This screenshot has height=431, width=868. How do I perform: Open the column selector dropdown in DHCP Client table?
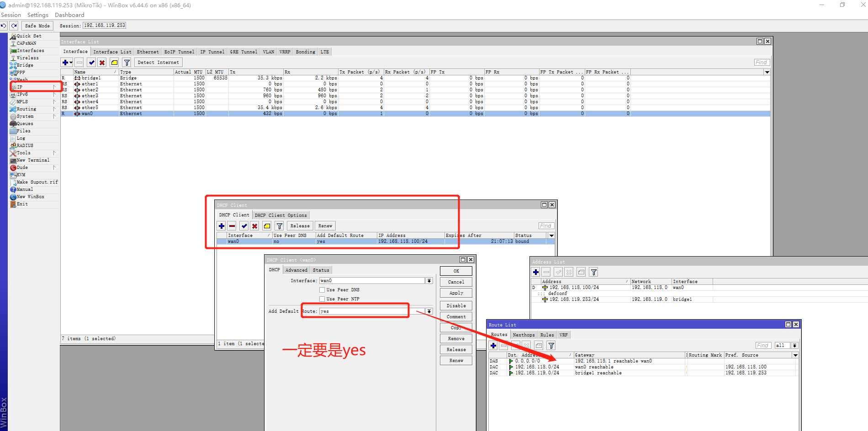click(x=551, y=236)
